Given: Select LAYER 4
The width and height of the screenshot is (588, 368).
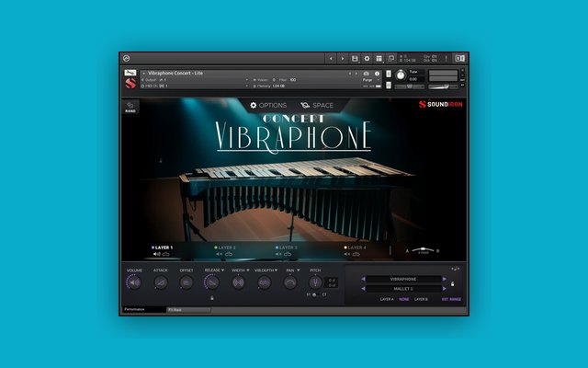Looking at the screenshot, I should tap(356, 247).
